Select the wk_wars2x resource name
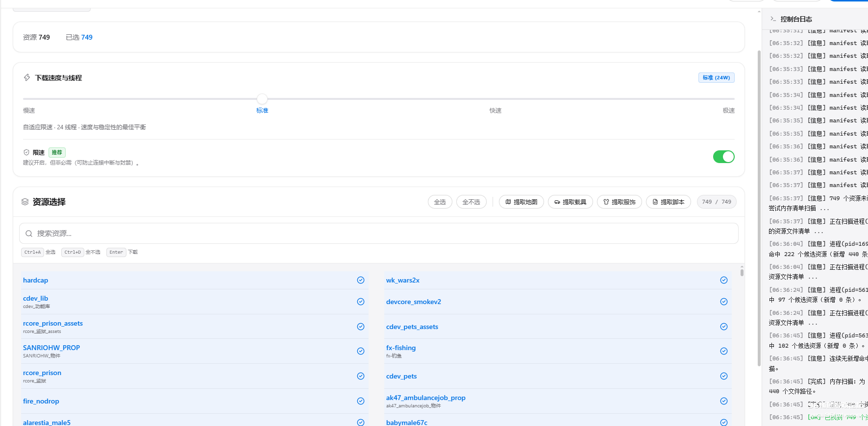Viewport: 868px width, 426px height. (x=403, y=280)
